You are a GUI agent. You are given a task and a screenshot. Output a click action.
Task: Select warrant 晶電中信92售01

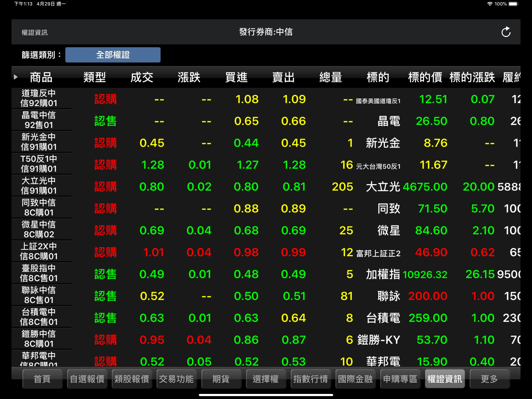tap(39, 120)
